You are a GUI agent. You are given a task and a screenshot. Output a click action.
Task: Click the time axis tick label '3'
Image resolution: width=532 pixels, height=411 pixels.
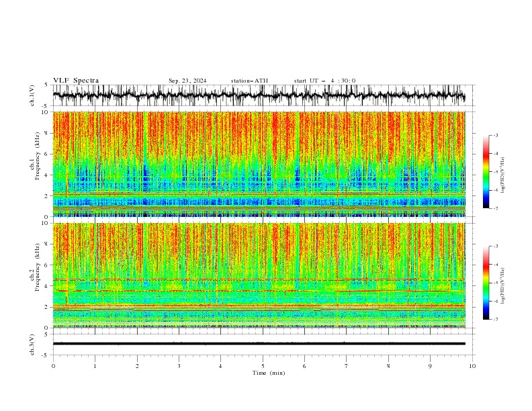click(179, 366)
